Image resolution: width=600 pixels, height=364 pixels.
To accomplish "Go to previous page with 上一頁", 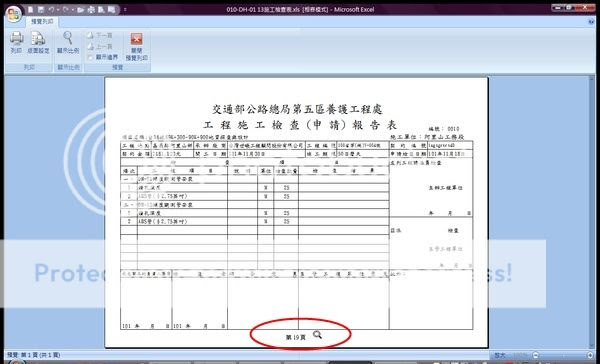I will coord(100,46).
